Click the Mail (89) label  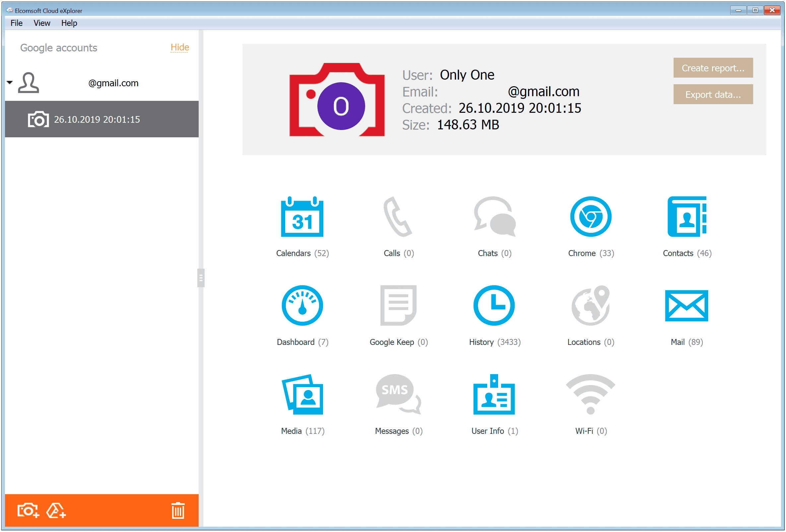pyautogui.click(x=687, y=342)
